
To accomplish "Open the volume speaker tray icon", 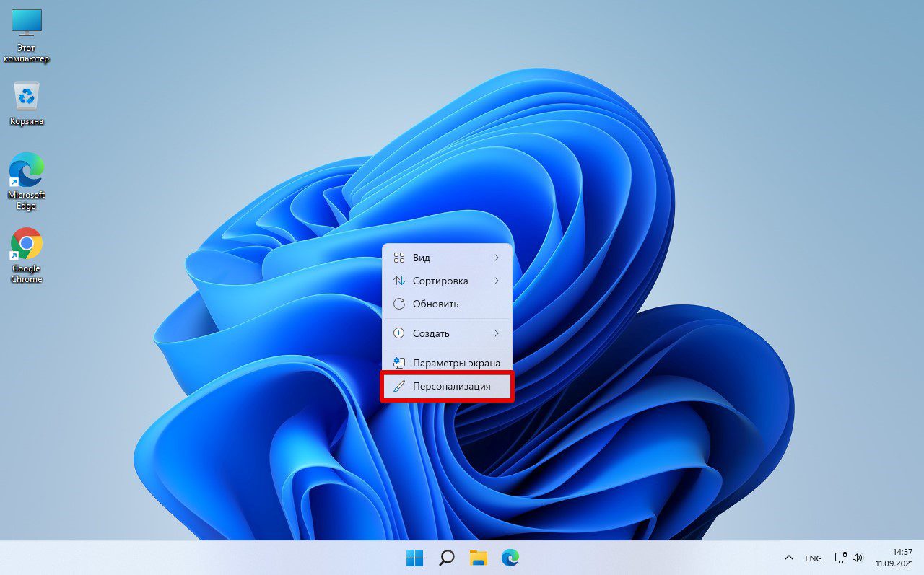I will click(x=858, y=558).
